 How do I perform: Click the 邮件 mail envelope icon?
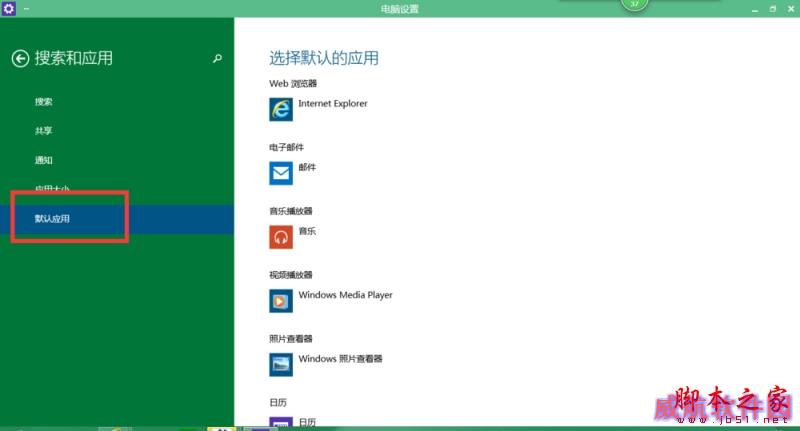(281, 173)
